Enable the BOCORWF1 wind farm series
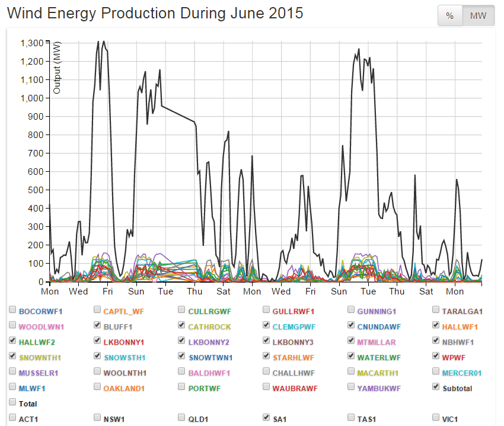This screenshot has height=426, width=504. (12, 309)
